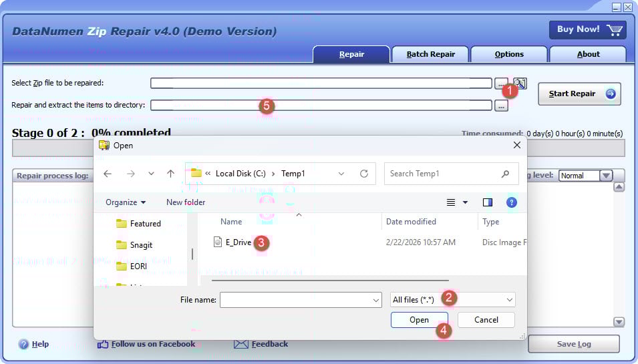Click the Select Zip file path field
The width and height of the screenshot is (638, 364).
point(321,83)
